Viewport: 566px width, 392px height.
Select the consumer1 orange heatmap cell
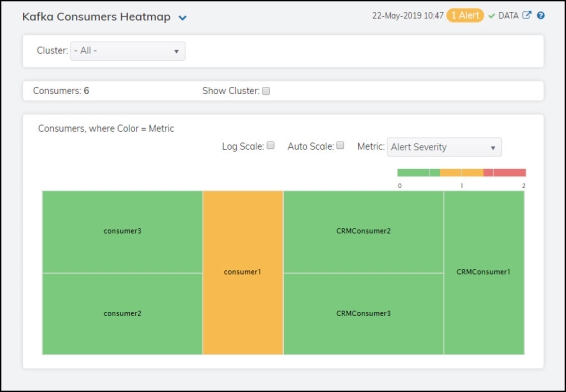pos(243,273)
